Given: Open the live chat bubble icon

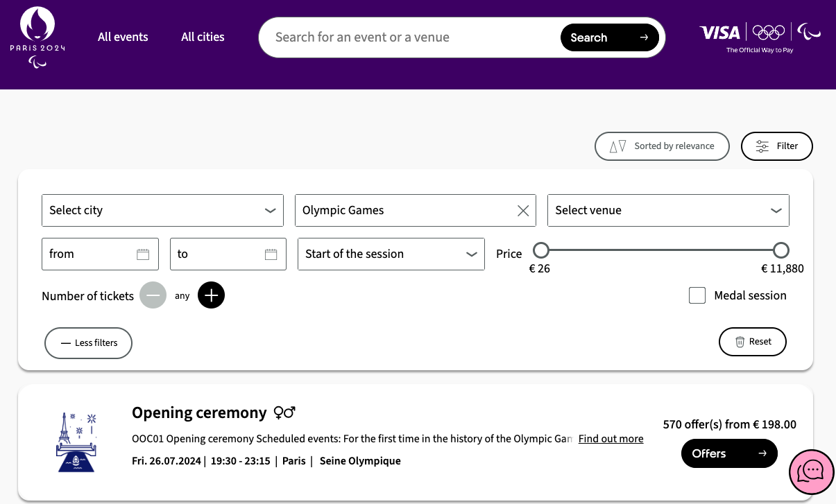Looking at the screenshot, I should 810,472.
